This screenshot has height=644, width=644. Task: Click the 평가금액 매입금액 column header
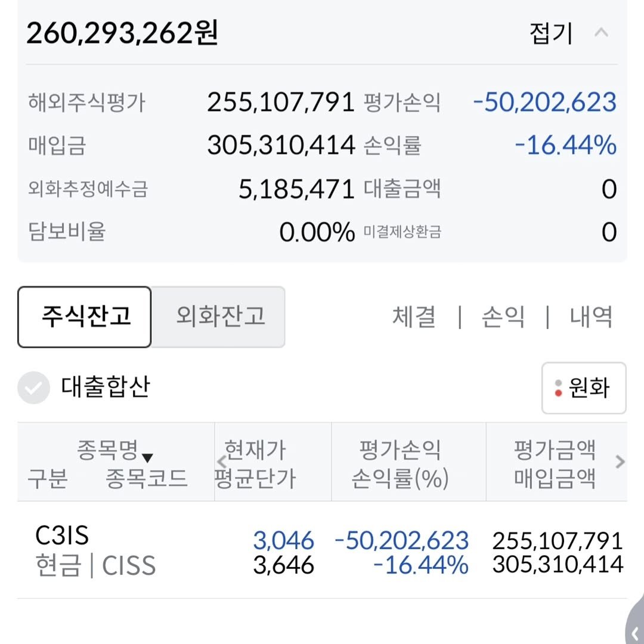tap(555, 463)
